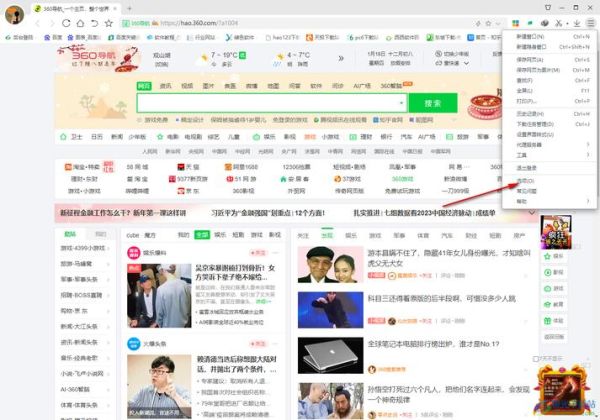
Task: Switch to the 视频 search tab
Action: click(187, 86)
